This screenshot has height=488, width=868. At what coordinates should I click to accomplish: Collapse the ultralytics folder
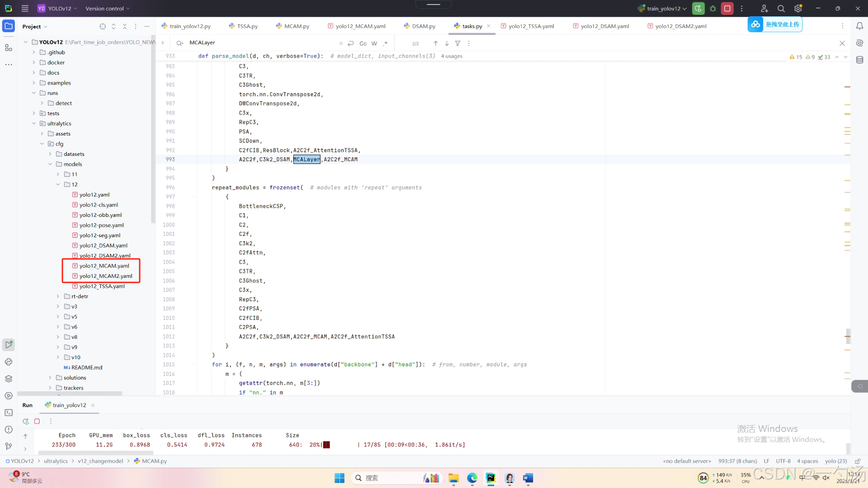tap(34, 123)
